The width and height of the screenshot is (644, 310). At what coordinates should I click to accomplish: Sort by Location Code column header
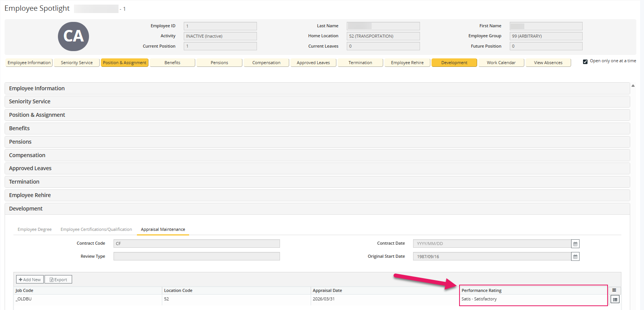tap(237, 290)
